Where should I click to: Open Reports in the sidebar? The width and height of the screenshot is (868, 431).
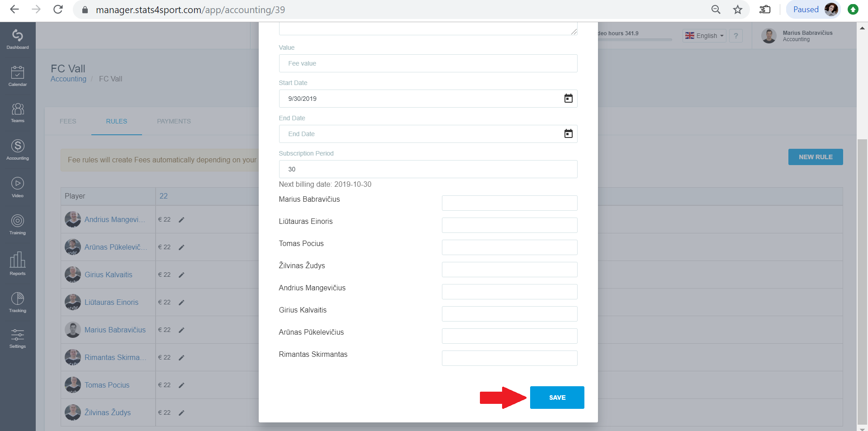pos(18,264)
